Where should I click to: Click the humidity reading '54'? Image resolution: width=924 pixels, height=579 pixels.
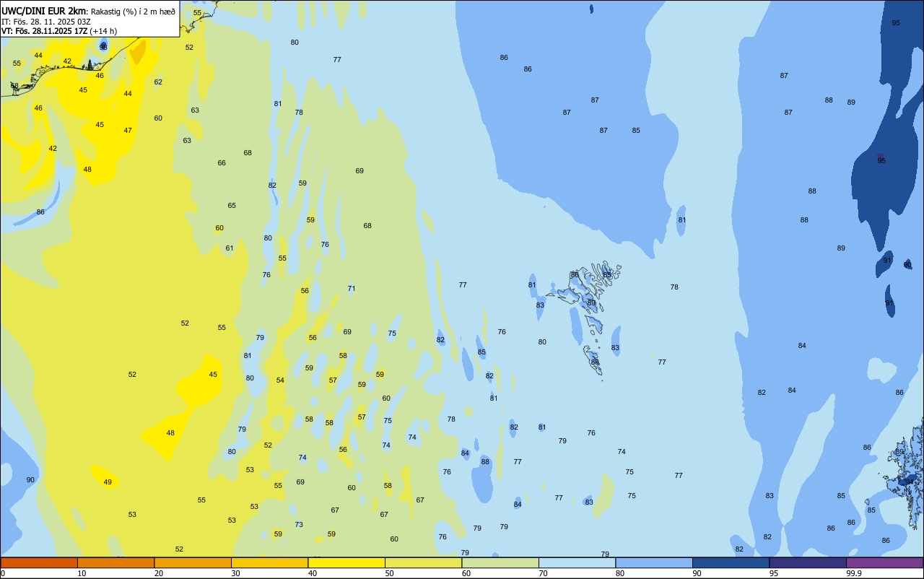coord(280,380)
